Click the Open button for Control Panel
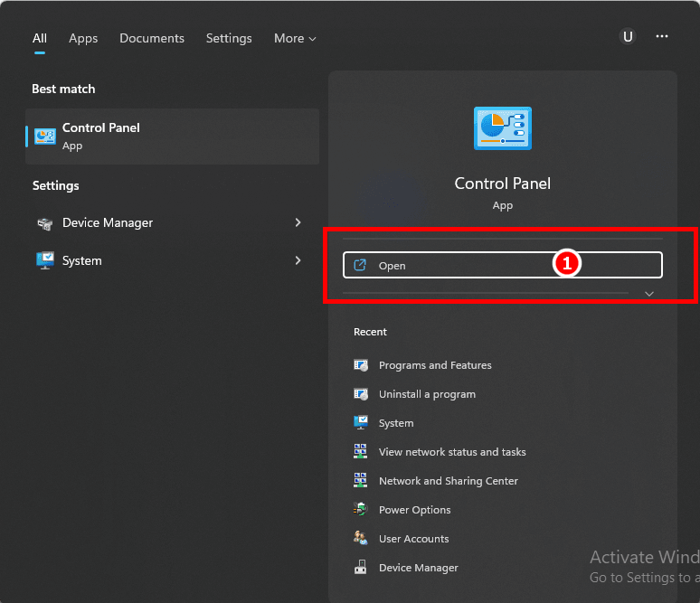Viewport: 700px width, 603px height. [502, 265]
